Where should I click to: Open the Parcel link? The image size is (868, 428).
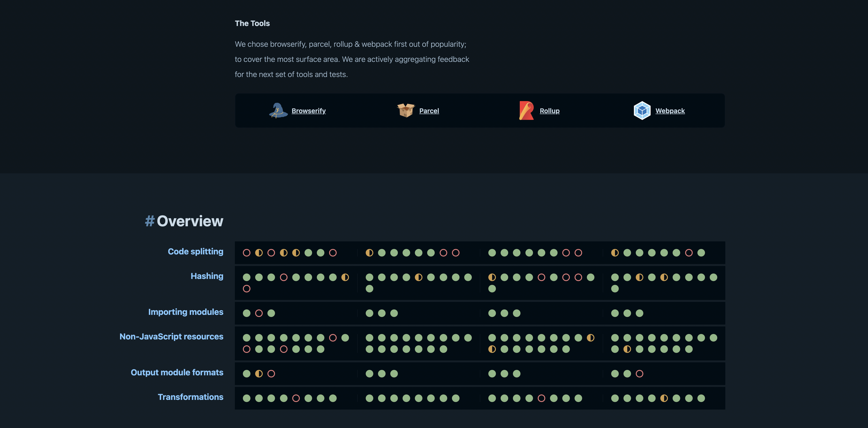[x=429, y=111]
